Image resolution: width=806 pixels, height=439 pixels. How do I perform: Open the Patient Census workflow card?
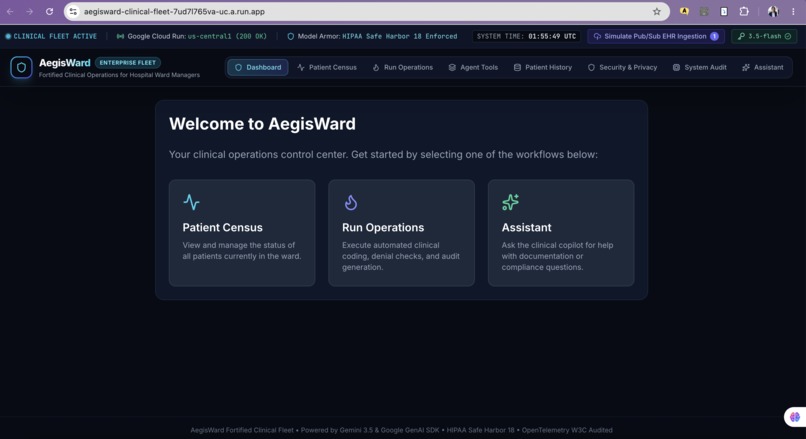[x=242, y=233]
